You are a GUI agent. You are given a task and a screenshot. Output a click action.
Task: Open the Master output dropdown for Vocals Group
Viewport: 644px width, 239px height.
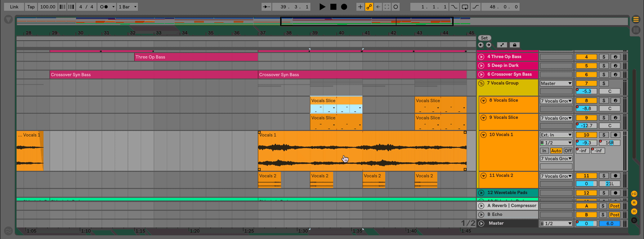pyautogui.click(x=556, y=83)
